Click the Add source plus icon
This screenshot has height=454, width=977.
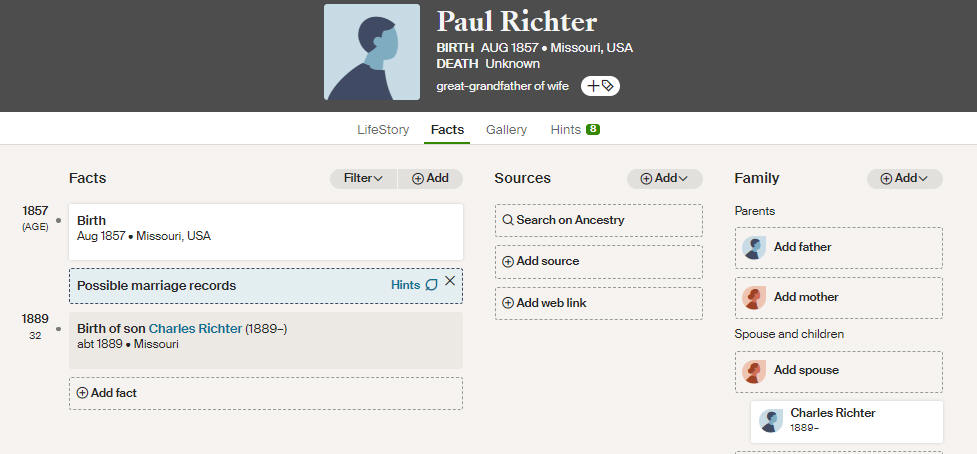(508, 262)
